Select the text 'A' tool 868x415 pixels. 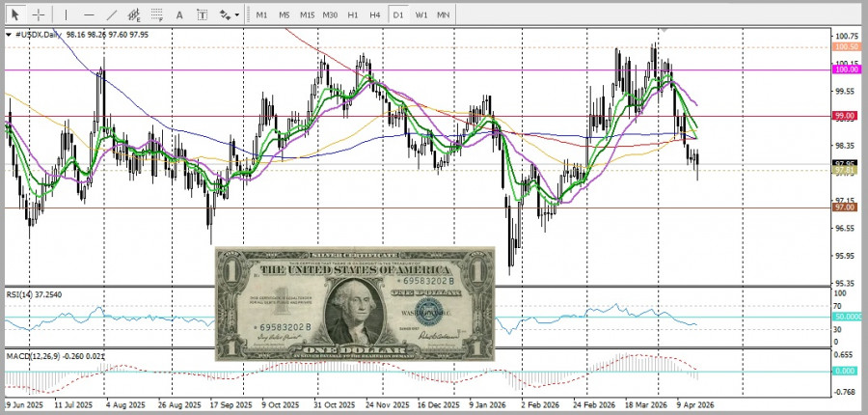coord(179,15)
